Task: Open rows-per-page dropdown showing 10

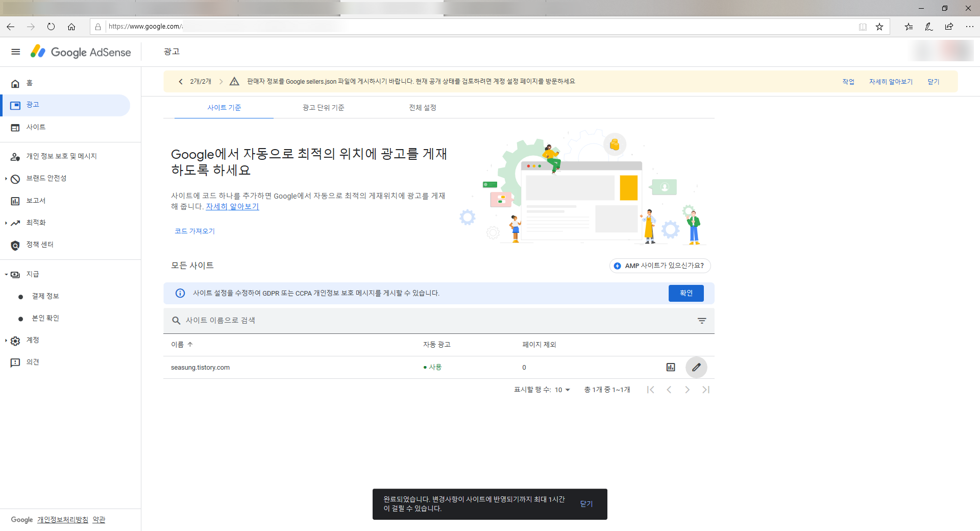Action: [562, 390]
